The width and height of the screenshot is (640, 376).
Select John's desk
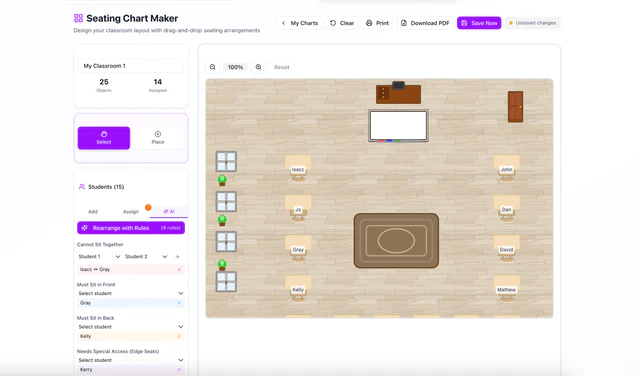pyautogui.click(x=507, y=168)
